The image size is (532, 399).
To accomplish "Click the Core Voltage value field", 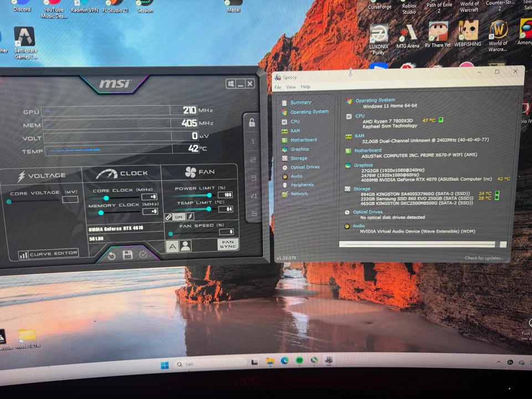I will (70, 199).
